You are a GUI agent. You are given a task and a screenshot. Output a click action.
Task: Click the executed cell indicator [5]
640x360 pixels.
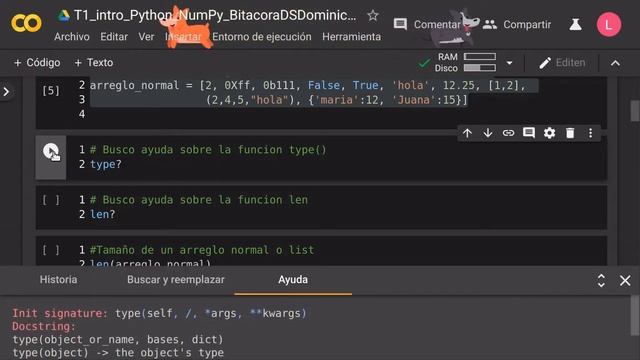pyautogui.click(x=51, y=91)
